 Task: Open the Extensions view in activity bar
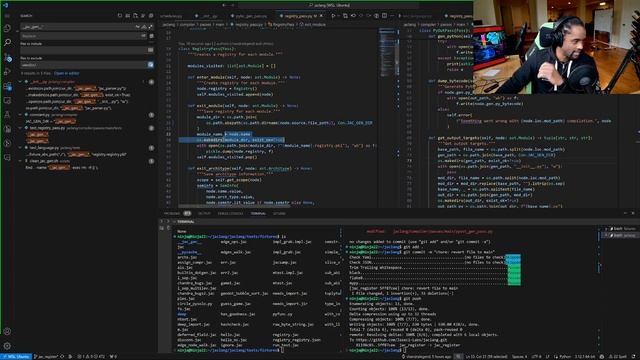pyautogui.click(x=7, y=86)
